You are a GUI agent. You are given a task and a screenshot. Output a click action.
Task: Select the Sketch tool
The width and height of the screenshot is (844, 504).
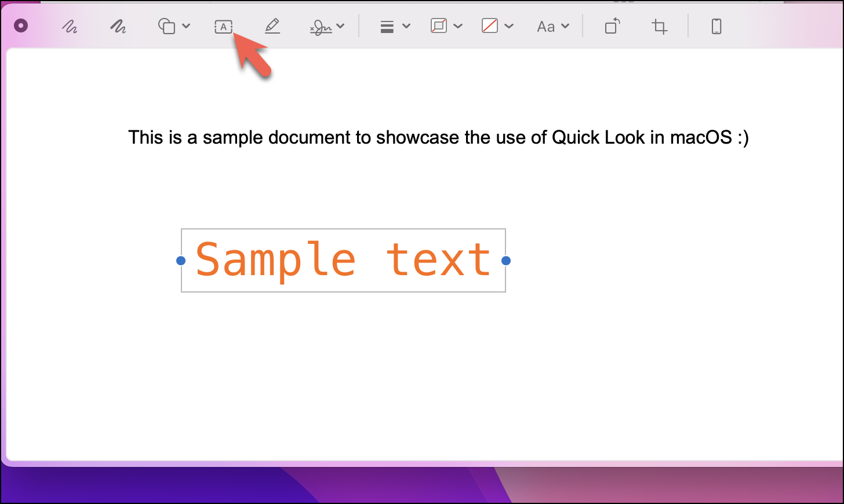(70, 27)
